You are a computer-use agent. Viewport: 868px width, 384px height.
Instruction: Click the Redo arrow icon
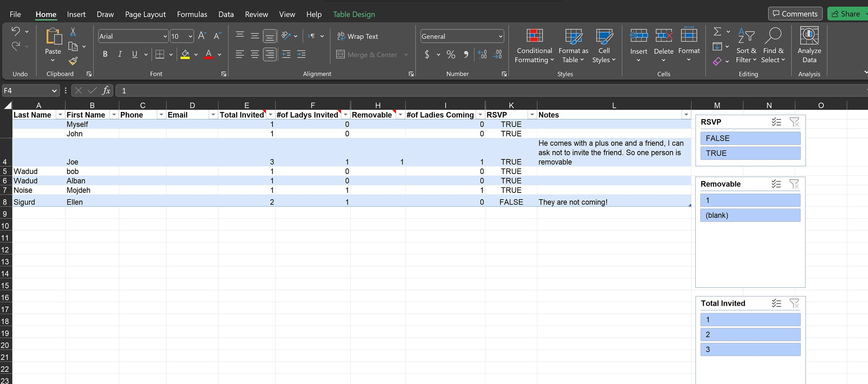16,46
